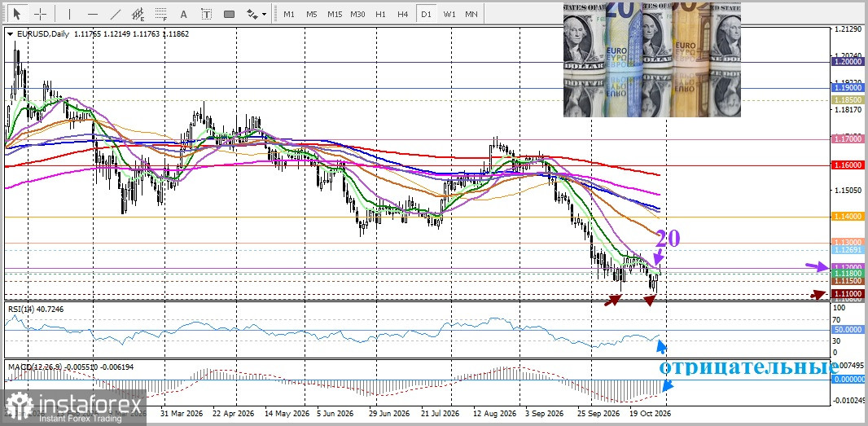Click the red 1.16000 price level label
Image resolution: width=868 pixels, height=426 pixels.
pos(848,165)
